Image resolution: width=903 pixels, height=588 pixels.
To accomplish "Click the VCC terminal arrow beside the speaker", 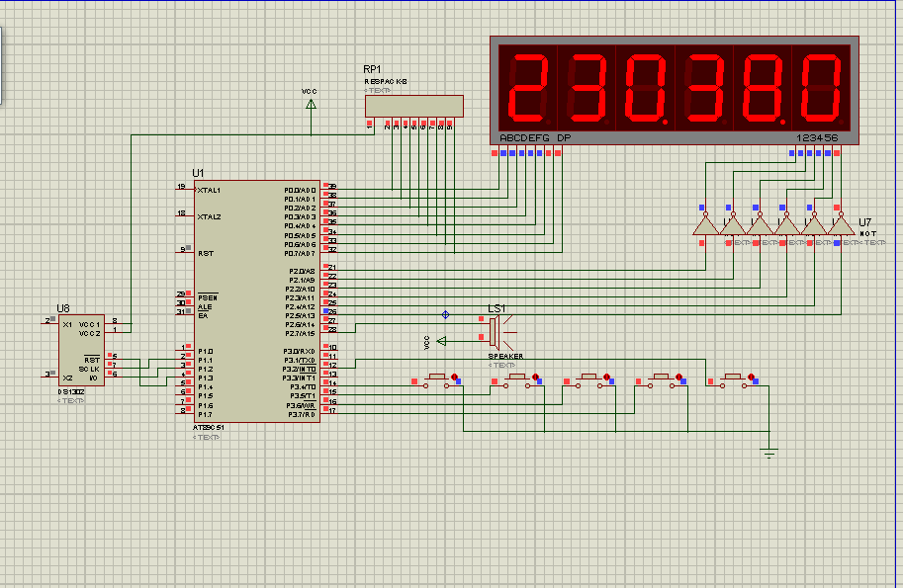I will pos(442,341).
